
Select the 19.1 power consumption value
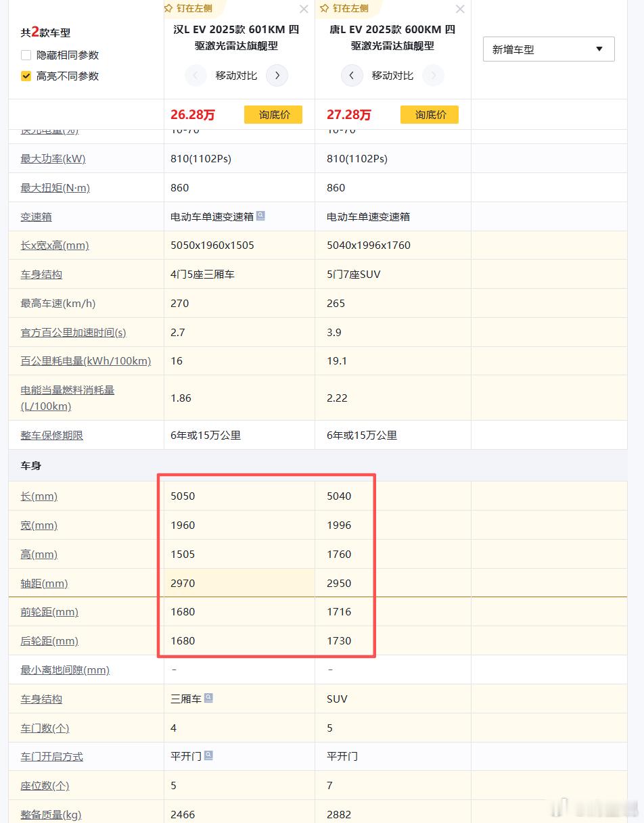pyautogui.click(x=337, y=361)
